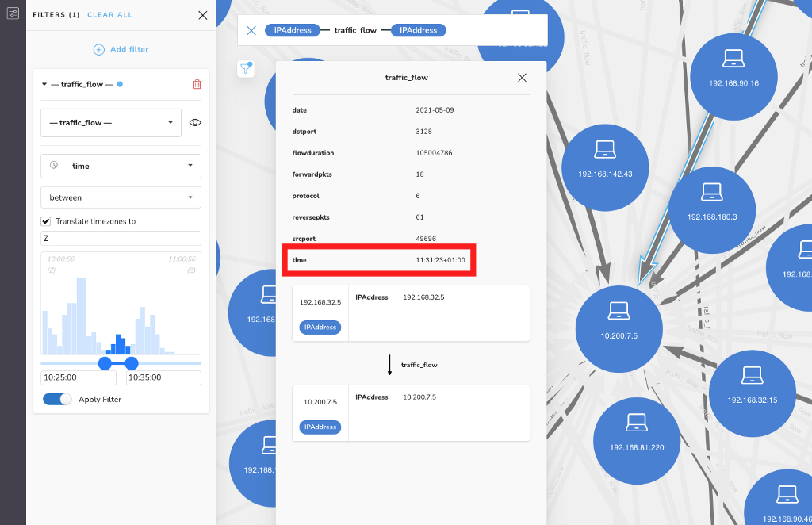Click the second IPAddress pill in search bar
The image size is (812, 525).
point(419,30)
